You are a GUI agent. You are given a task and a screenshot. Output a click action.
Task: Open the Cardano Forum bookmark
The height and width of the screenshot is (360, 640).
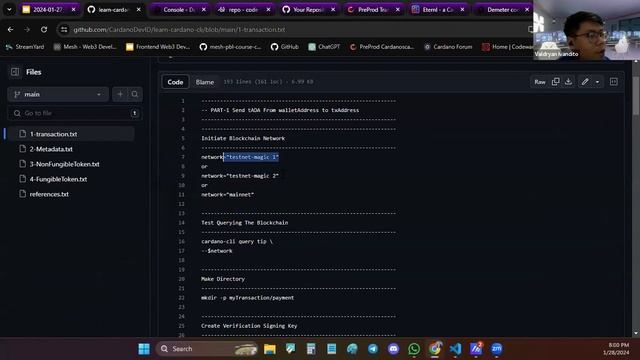point(448,47)
